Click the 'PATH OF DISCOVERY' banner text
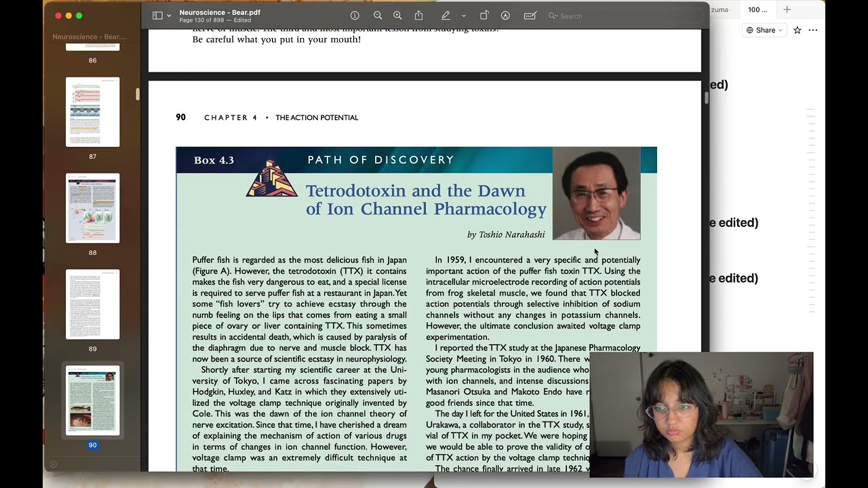 click(380, 160)
